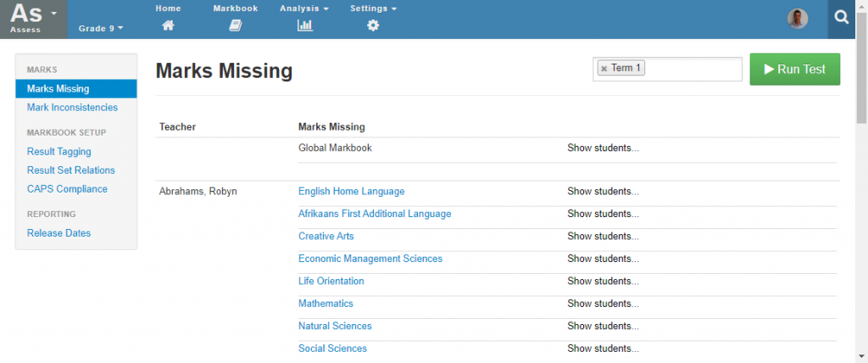Open the Settings gear icon
Image resolution: width=868 pixels, height=363 pixels.
pos(373,25)
